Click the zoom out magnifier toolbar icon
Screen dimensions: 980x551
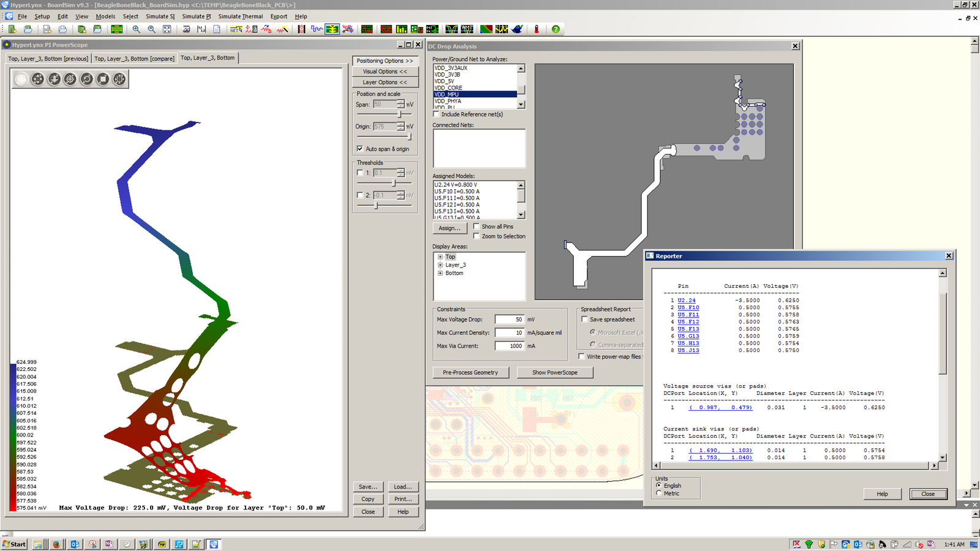click(x=151, y=29)
